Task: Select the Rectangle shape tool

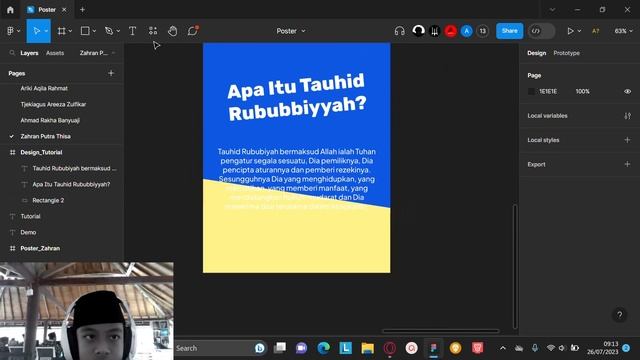Action: click(85, 31)
